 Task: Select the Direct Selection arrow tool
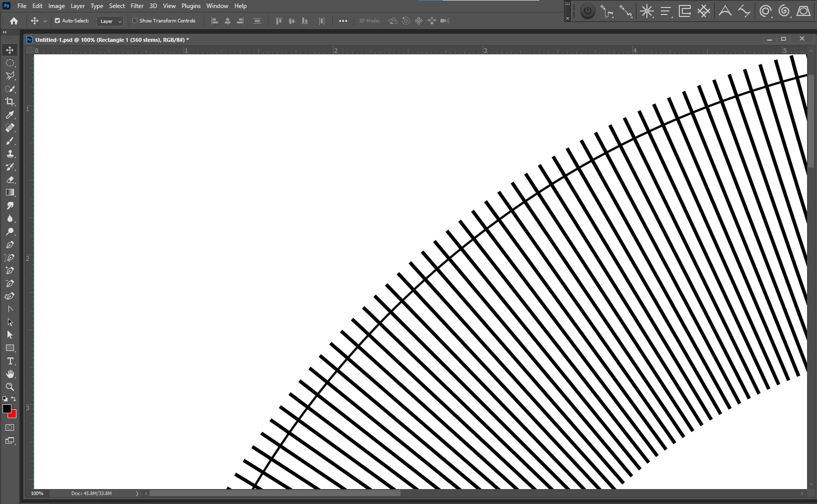coord(10,335)
